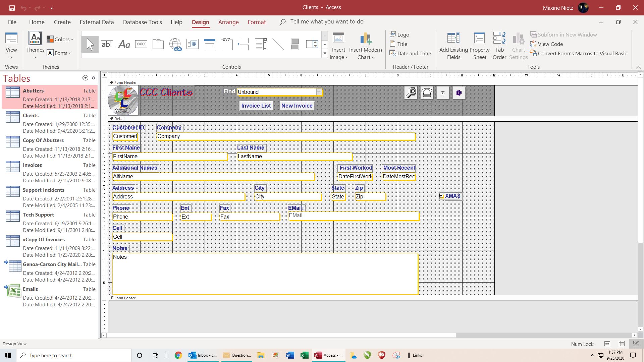Screen dimensions: 644x362
Task: Choose the Text Box control
Action: [x=107, y=44]
